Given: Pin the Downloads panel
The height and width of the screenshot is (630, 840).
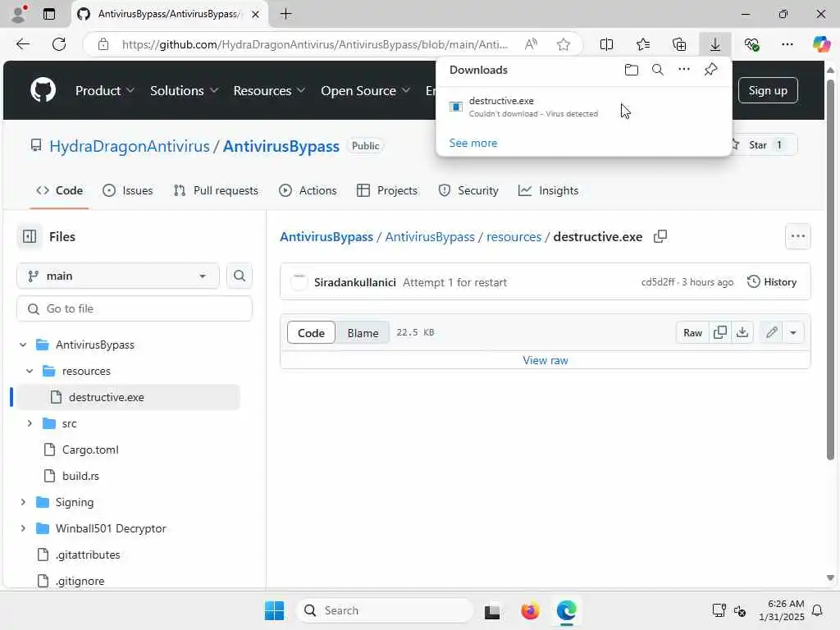Looking at the screenshot, I should coord(711,70).
